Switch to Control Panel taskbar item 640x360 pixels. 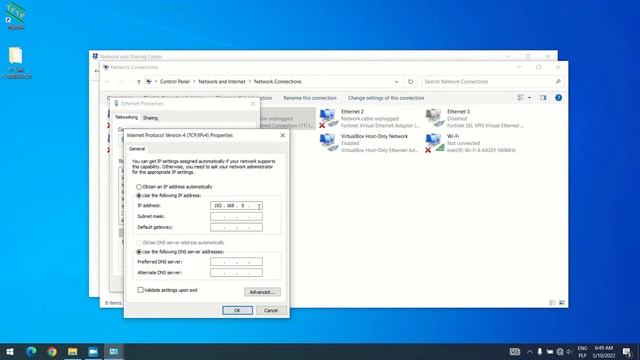114,351
